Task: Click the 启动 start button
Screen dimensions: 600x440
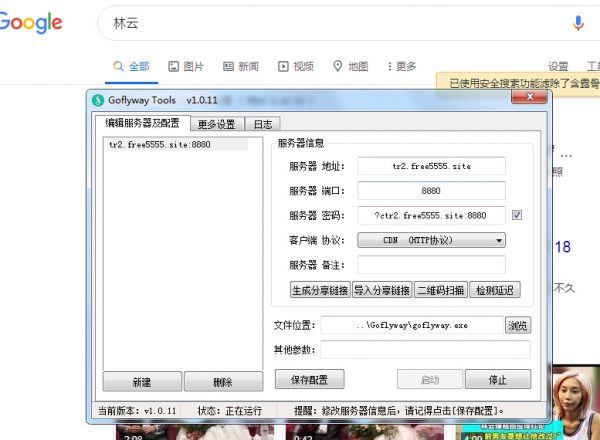Action: (x=430, y=380)
